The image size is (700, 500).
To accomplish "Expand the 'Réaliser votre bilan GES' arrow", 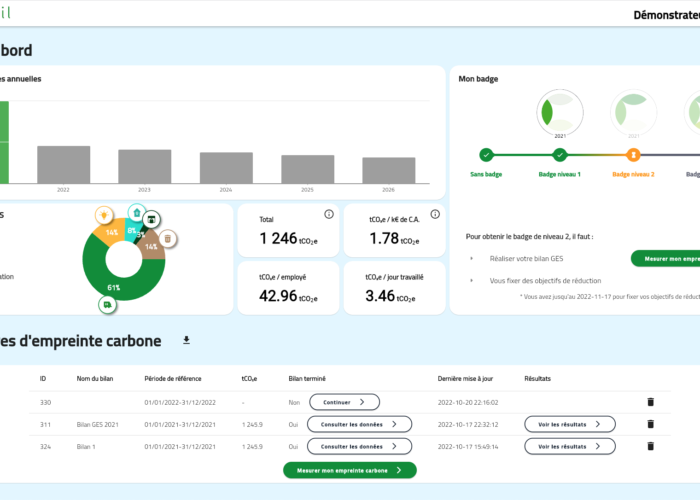I will click(x=472, y=258).
